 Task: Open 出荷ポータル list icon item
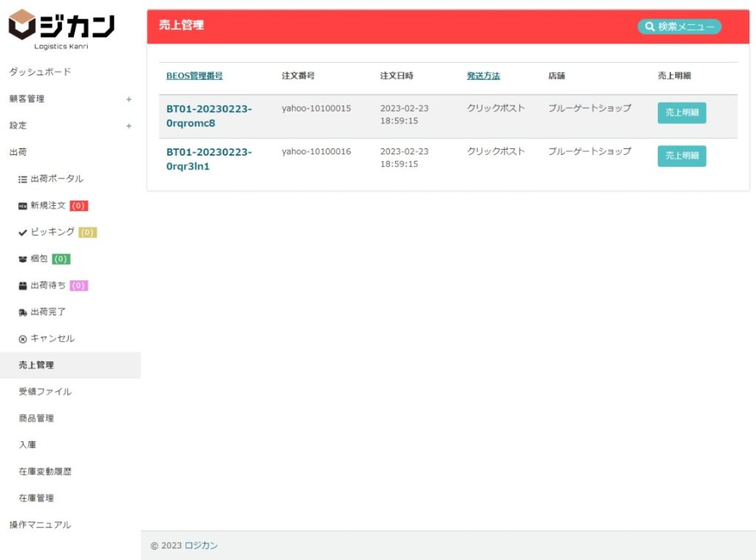(51, 179)
